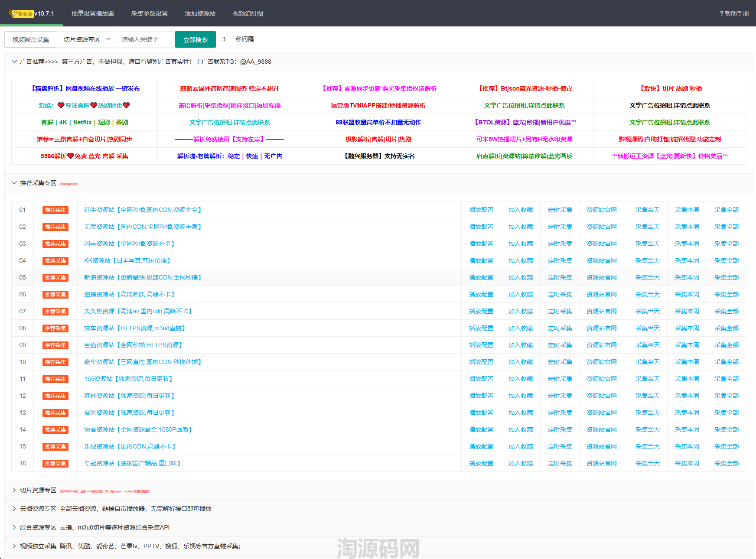Open 快车资源站 link
This screenshot has height=559, width=756.
pos(135,328)
